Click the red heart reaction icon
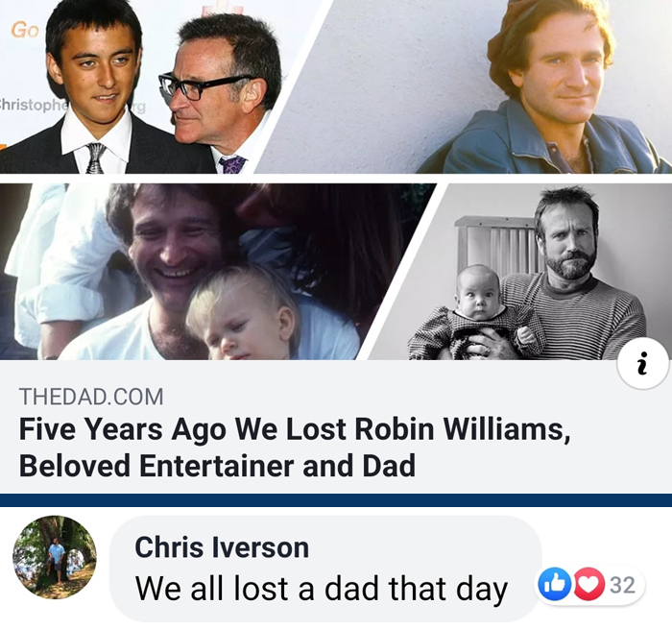Screen dimensions: 672x630 click(588, 584)
